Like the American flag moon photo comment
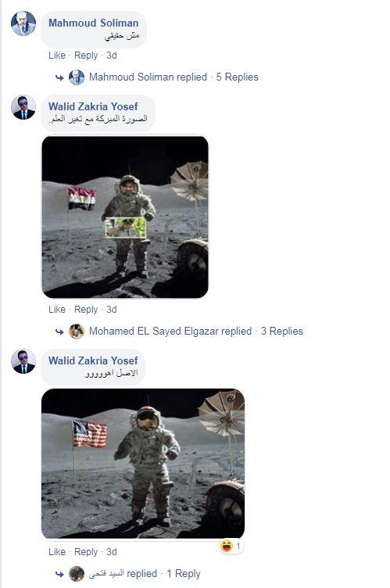The width and height of the screenshot is (390, 588). pos(57,552)
